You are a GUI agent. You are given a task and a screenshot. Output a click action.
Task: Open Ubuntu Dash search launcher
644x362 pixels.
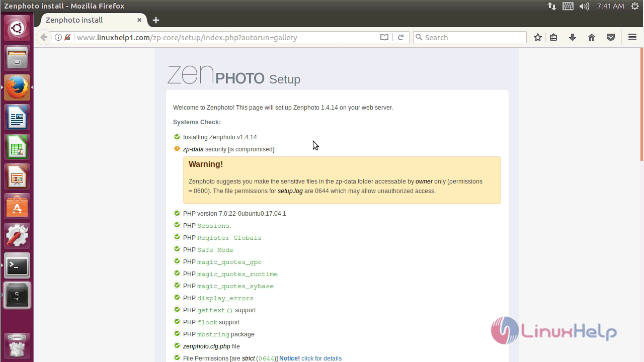(17, 28)
